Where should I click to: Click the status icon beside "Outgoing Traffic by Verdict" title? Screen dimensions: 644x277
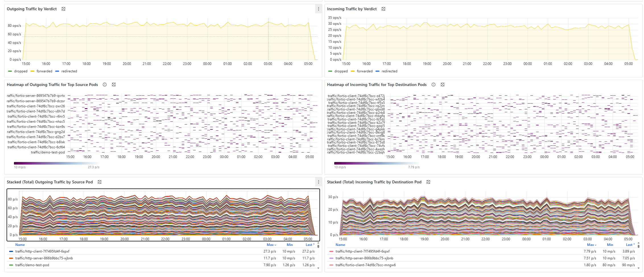click(x=63, y=9)
